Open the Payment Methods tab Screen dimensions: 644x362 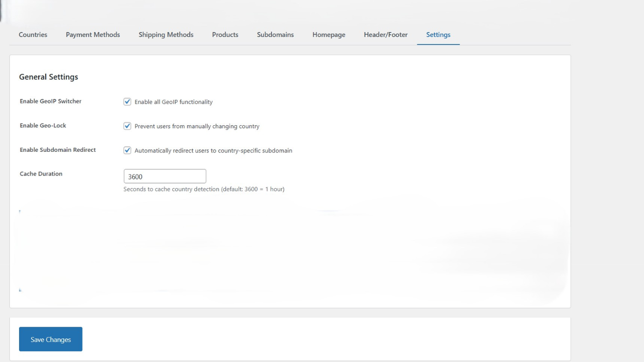click(93, 34)
